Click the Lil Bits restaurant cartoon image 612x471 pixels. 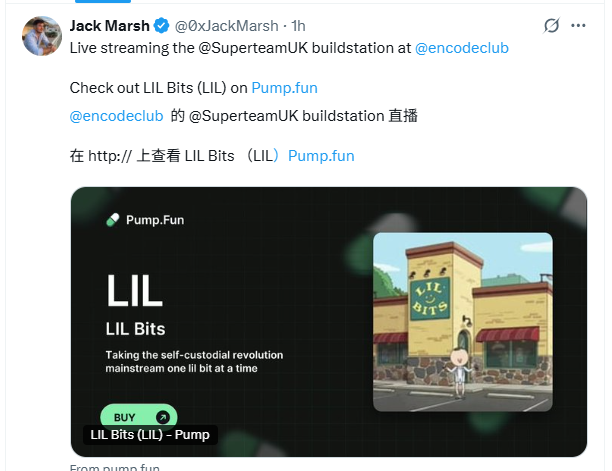463,322
